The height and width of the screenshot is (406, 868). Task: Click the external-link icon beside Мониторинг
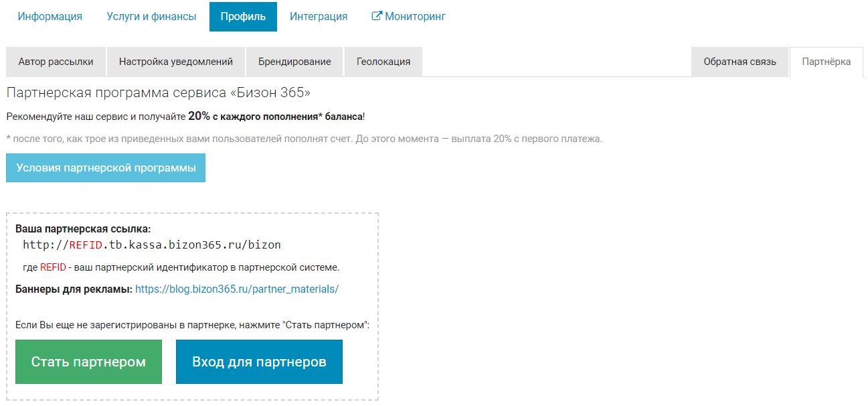[x=377, y=16]
